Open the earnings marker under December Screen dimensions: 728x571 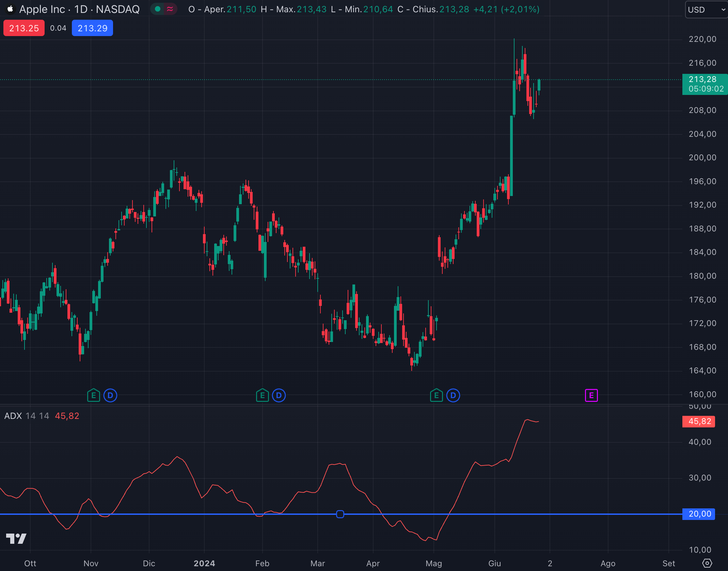(94, 395)
